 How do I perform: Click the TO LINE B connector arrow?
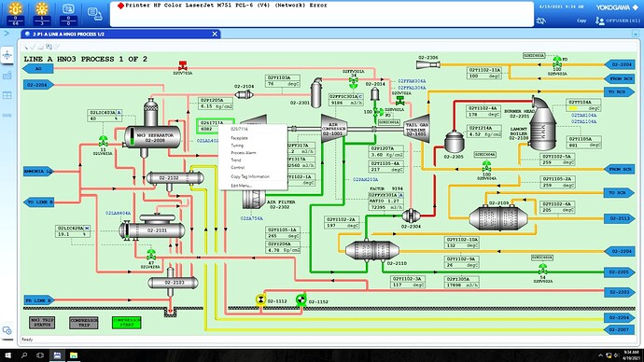39,202
